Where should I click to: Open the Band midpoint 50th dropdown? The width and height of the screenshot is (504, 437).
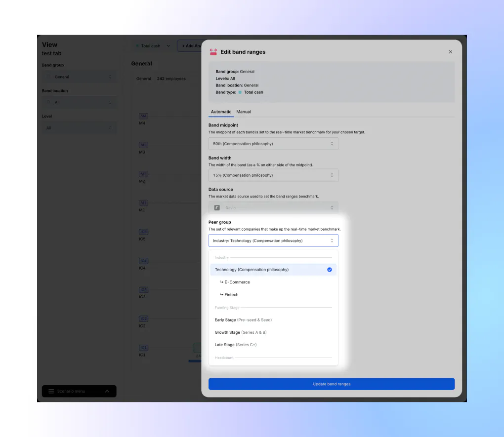tap(273, 144)
